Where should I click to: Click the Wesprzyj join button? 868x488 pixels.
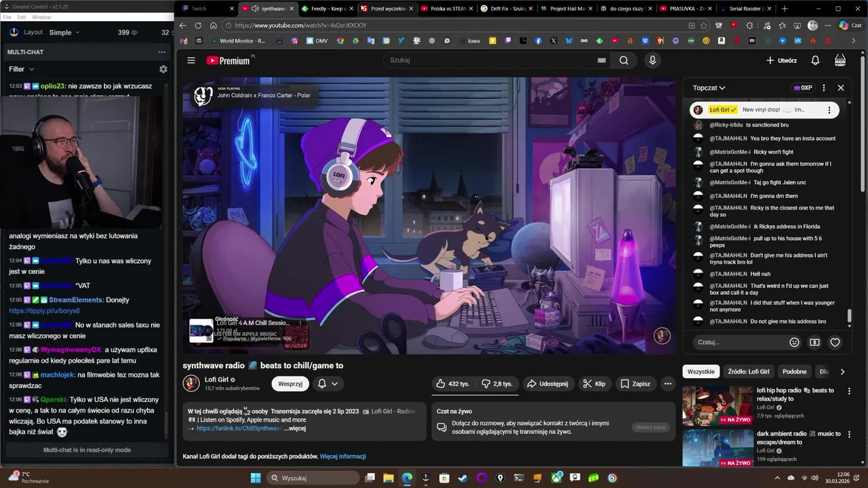[x=290, y=384]
